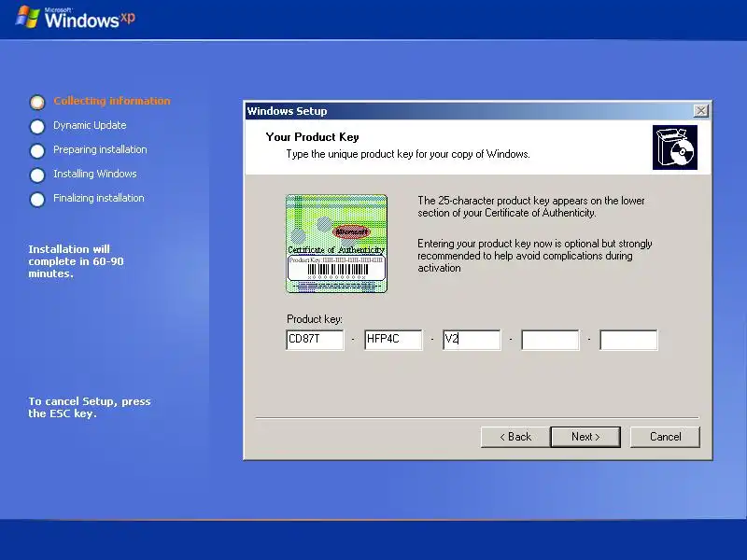The width and height of the screenshot is (747, 560).
Task: Click the "To cancel Setup, press the ESC key" text
Action: 90,407
